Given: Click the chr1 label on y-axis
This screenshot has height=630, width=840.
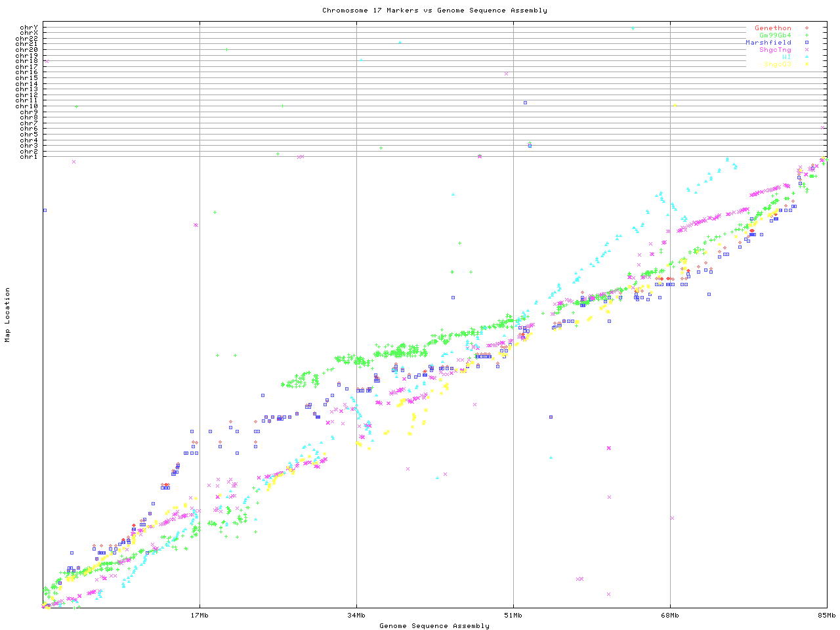Looking at the screenshot, I should pos(29,157).
